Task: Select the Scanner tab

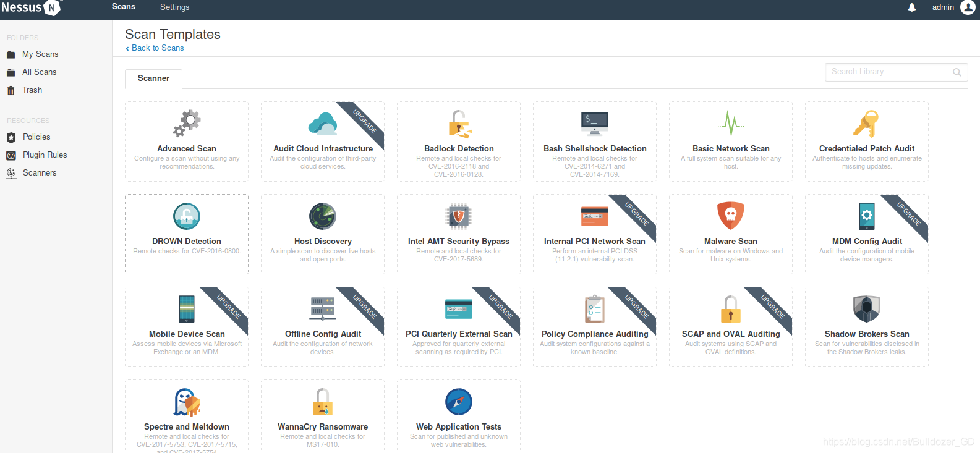Action: pyautogui.click(x=153, y=78)
